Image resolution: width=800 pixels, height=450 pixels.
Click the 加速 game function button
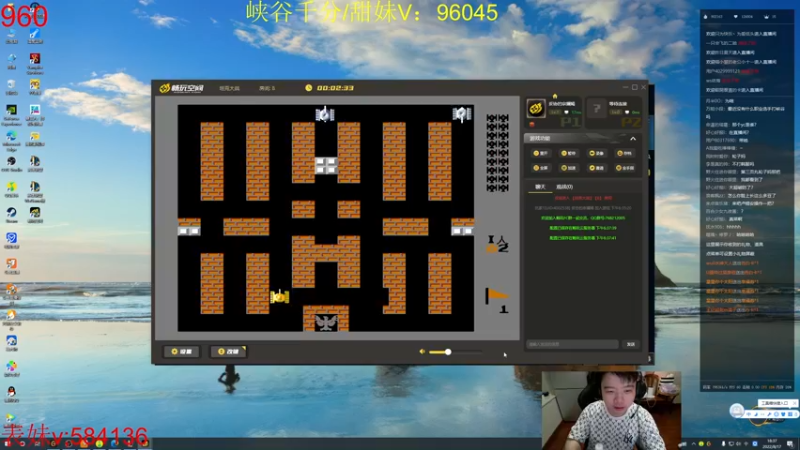click(568, 168)
